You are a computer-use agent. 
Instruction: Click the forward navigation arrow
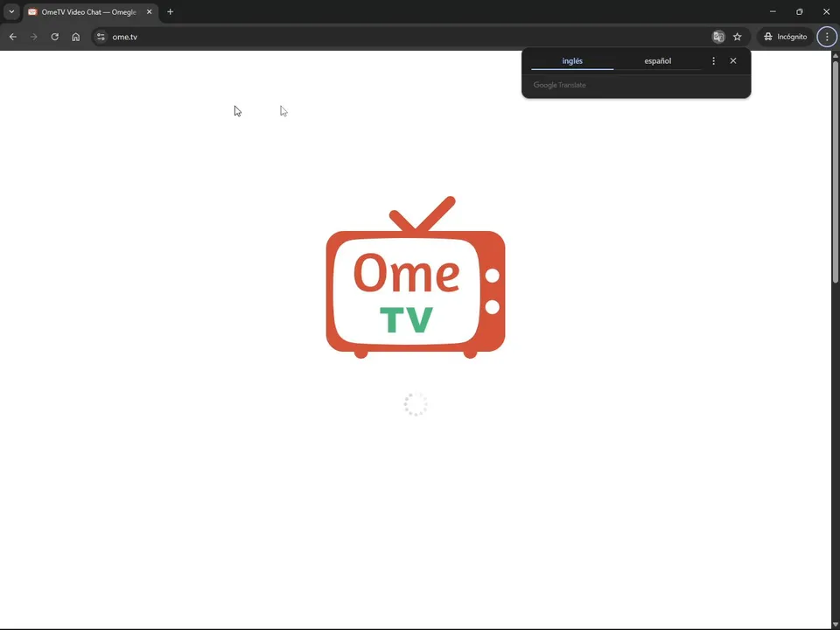point(34,37)
